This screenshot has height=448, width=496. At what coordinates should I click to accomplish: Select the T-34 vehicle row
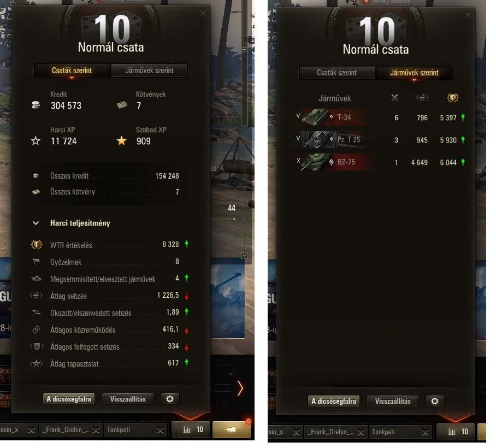click(379, 117)
